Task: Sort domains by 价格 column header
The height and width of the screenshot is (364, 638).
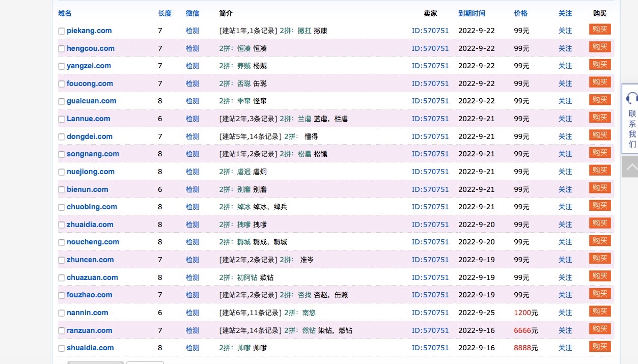Action: tap(520, 13)
